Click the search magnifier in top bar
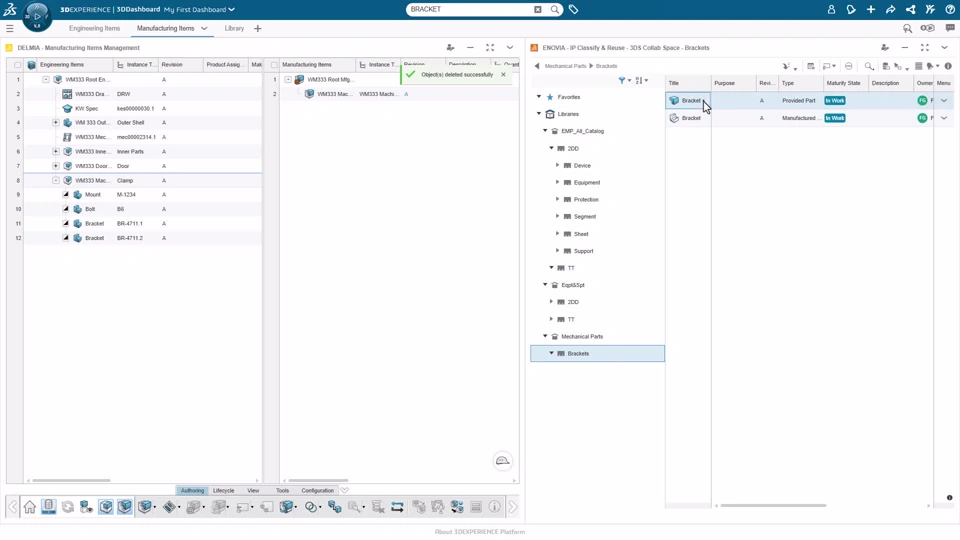960x540 pixels. (x=555, y=9)
